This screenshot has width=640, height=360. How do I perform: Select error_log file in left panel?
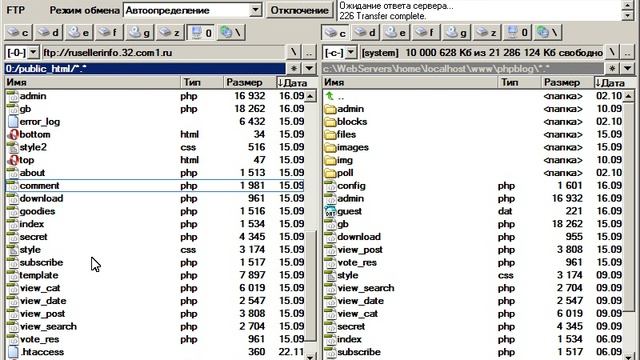pyautogui.click(x=155, y=122)
